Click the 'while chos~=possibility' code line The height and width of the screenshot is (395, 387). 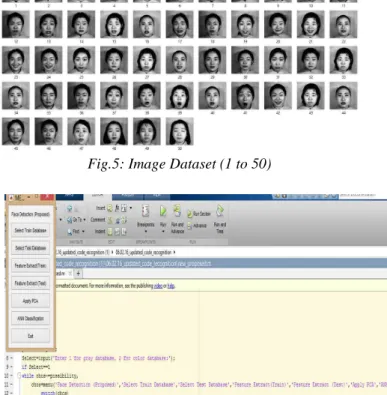pos(50,376)
